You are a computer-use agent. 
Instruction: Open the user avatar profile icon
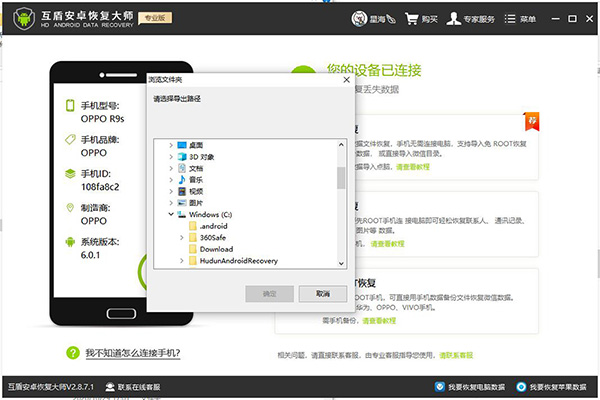(x=359, y=18)
